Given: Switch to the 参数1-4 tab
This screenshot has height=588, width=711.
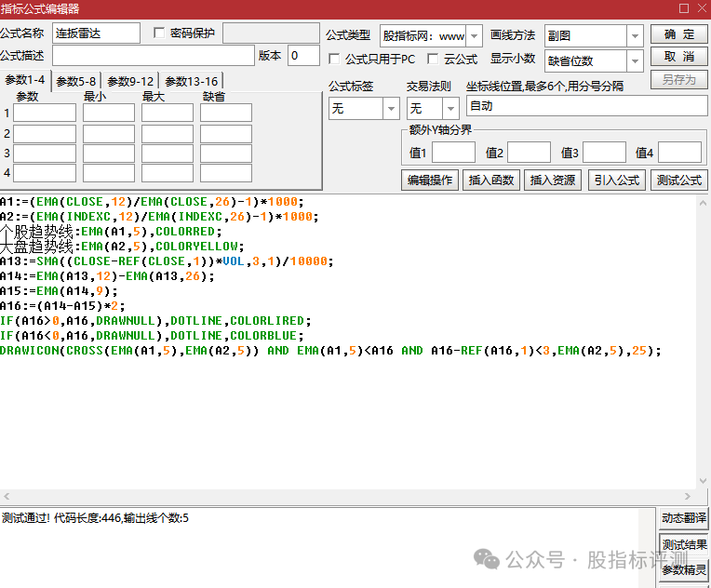Looking at the screenshot, I should [25, 80].
